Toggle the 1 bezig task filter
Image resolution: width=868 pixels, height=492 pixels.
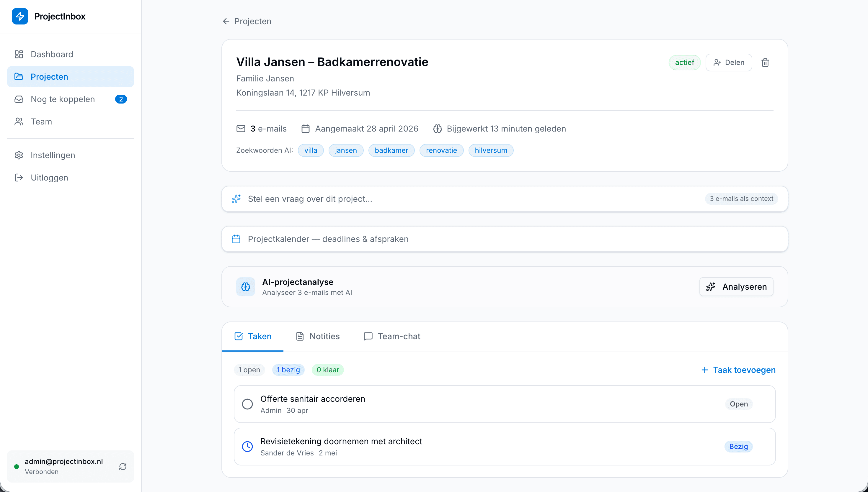tap(288, 370)
